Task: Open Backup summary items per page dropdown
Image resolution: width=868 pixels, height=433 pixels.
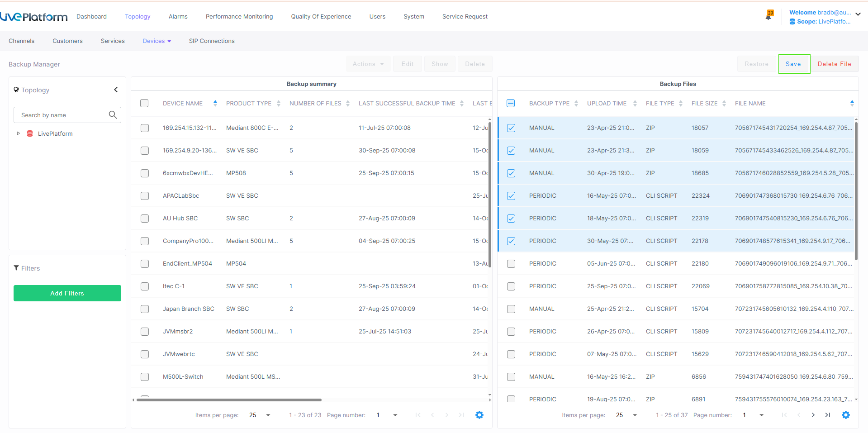Action: point(260,415)
